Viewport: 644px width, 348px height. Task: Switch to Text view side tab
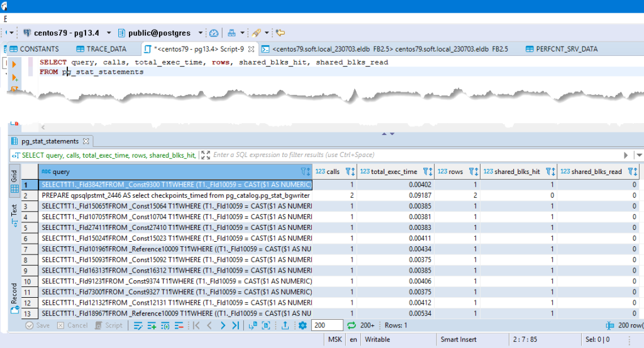click(14, 215)
